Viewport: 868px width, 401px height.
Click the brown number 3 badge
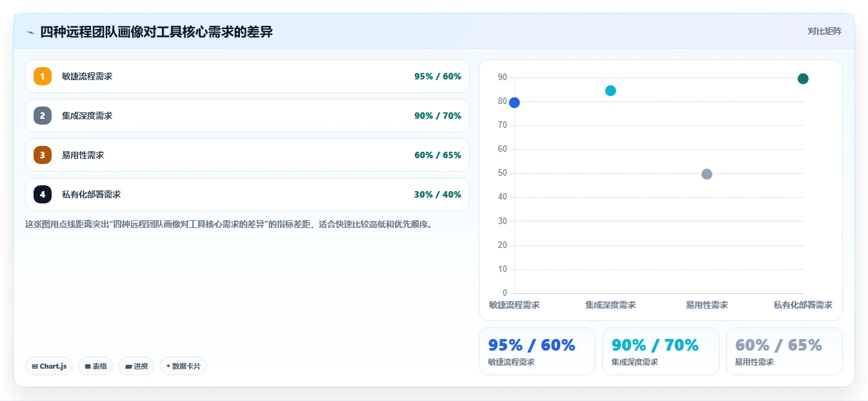point(43,155)
